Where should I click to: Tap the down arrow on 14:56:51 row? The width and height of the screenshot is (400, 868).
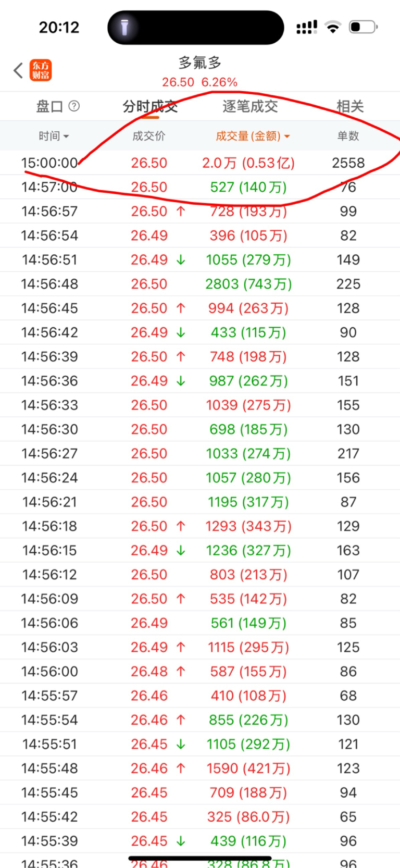(x=181, y=259)
